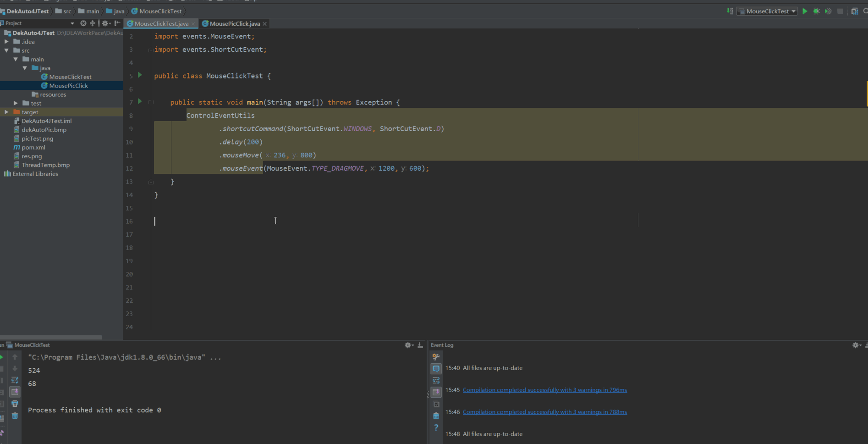Open Event Log gear menu
868x444 pixels.
pos(857,345)
